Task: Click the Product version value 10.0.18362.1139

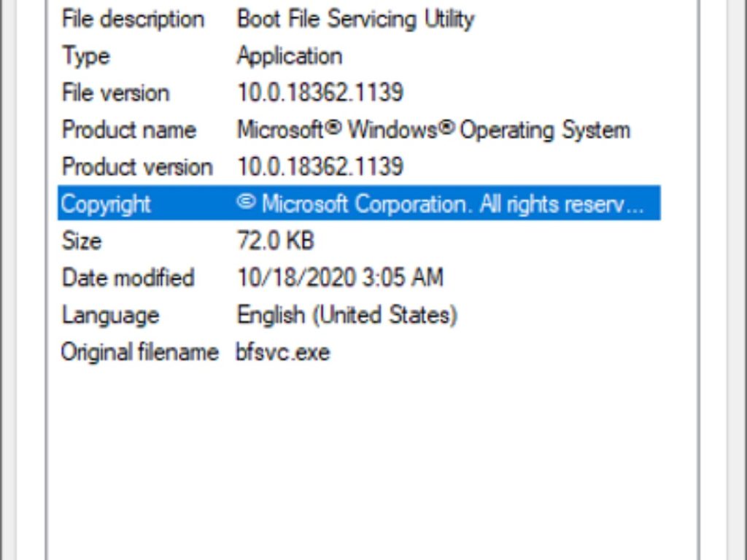Action: point(320,167)
